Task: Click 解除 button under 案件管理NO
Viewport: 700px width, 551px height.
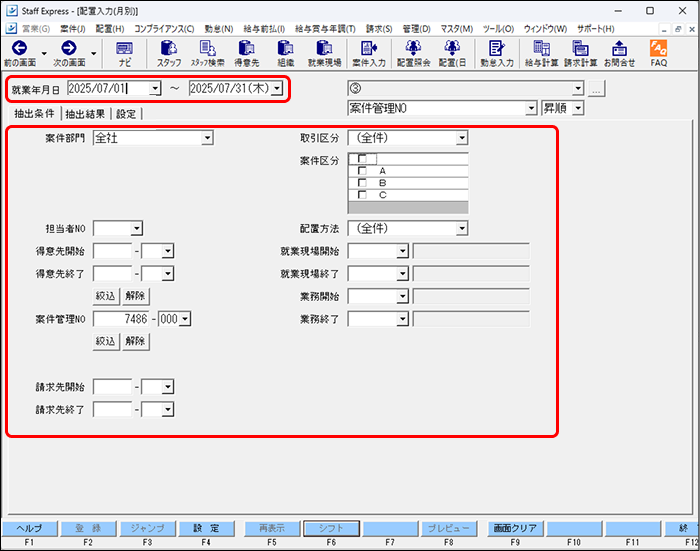Action: pyautogui.click(x=136, y=341)
